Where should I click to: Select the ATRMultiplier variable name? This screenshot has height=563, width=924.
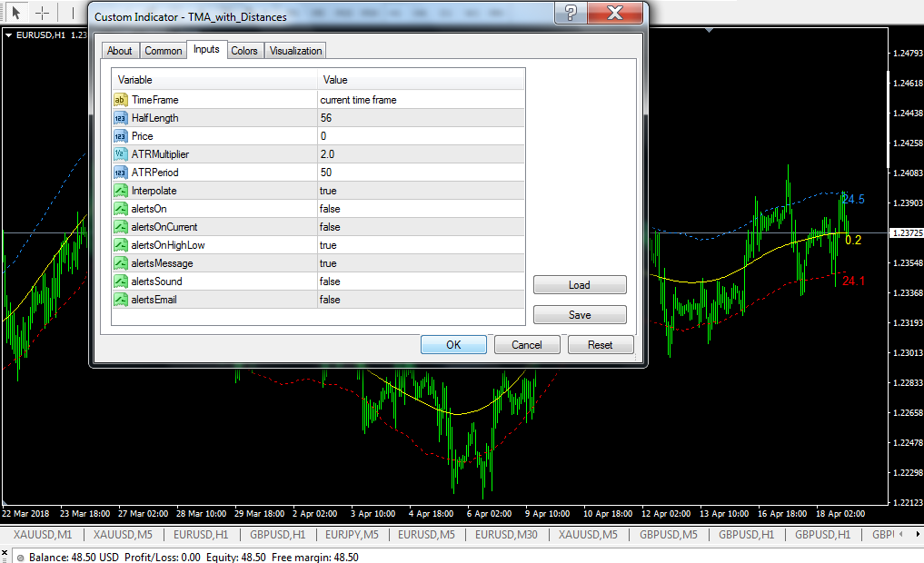point(160,154)
